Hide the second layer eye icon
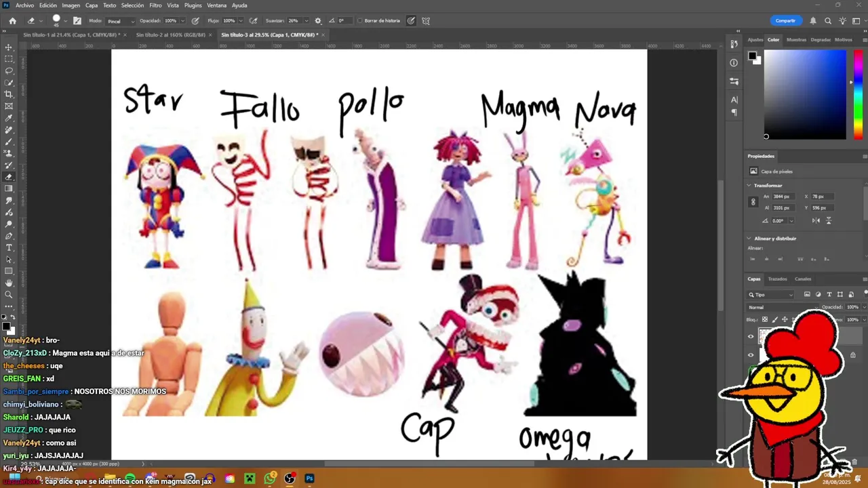Screen dimensions: 868x488 click(751, 355)
